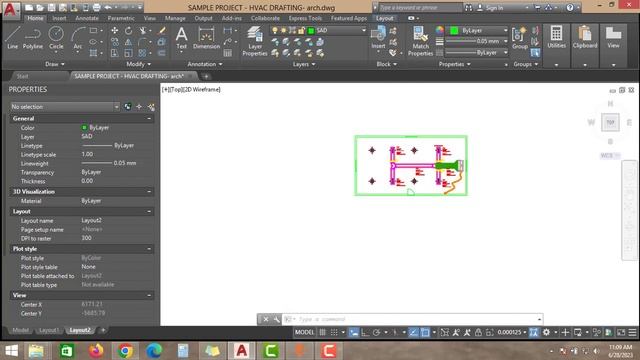Select the Circle tool
640x360 pixels.
(56, 38)
